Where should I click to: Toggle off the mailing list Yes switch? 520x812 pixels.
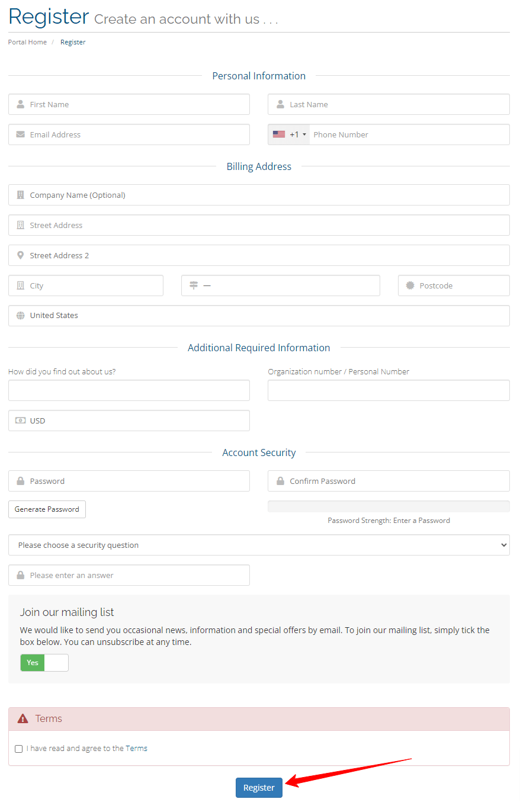[x=44, y=662]
